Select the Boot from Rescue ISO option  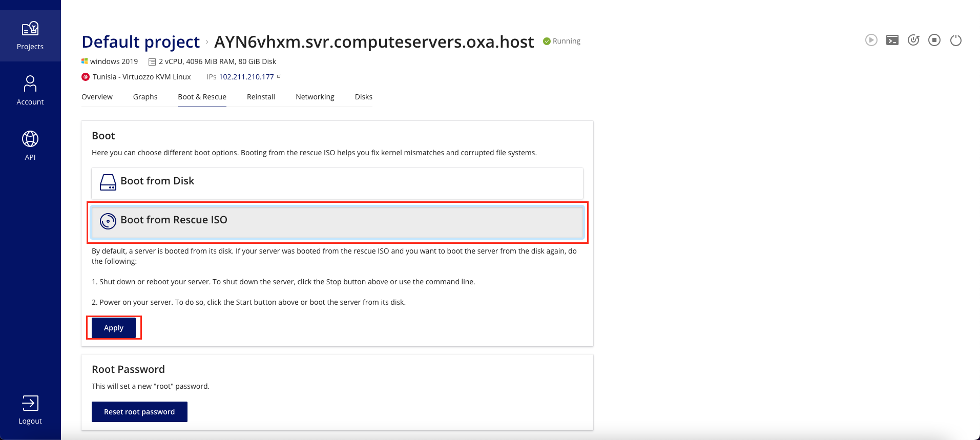tap(337, 220)
